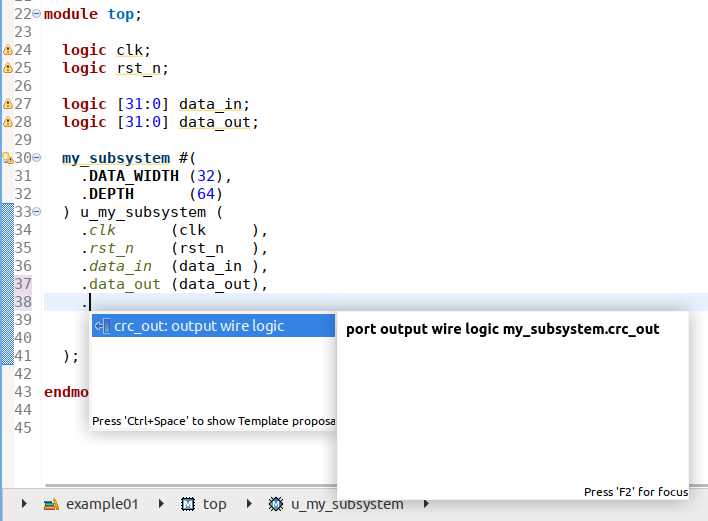
Task: Select the crc_out autocomplete proposal
Action: tap(214, 326)
